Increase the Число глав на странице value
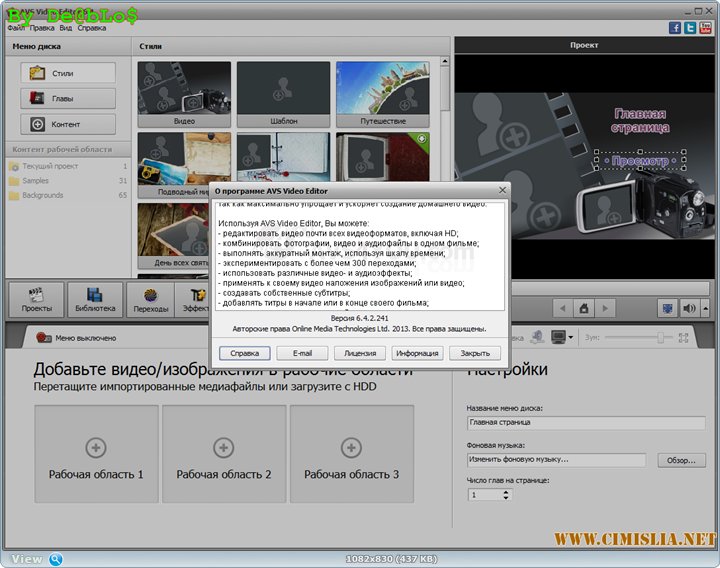The image size is (720, 568). pos(505,491)
